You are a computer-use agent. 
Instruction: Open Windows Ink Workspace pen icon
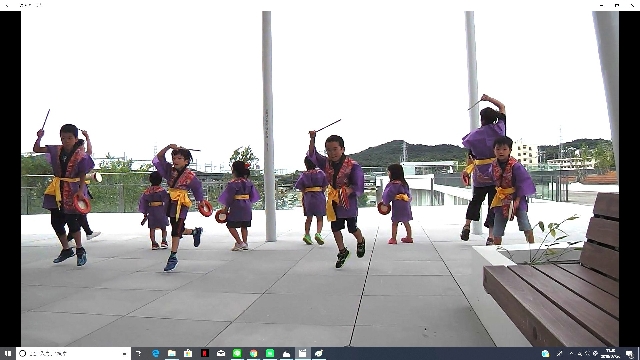click(559, 353)
